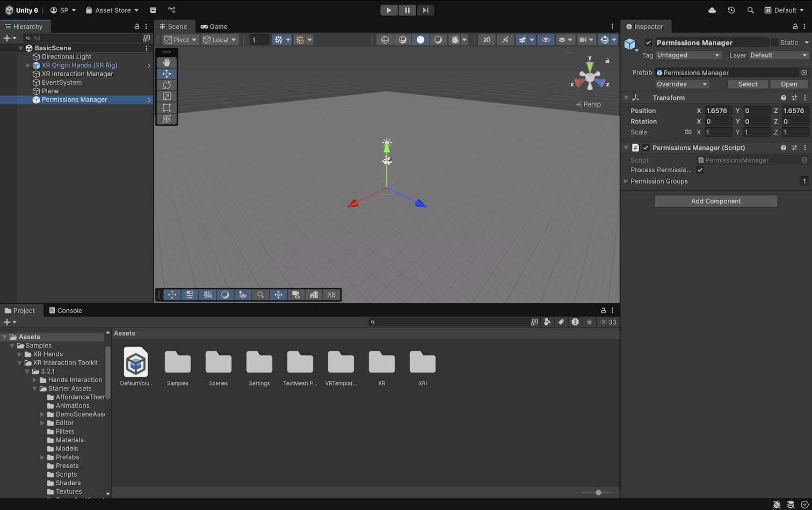
Task: Click the Step frame button
Action: (x=425, y=10)
